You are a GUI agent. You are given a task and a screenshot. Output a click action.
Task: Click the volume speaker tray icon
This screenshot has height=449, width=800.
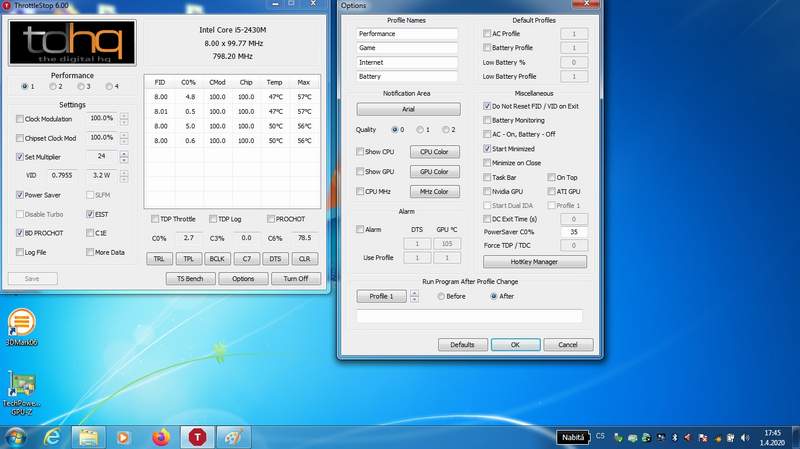745,437
